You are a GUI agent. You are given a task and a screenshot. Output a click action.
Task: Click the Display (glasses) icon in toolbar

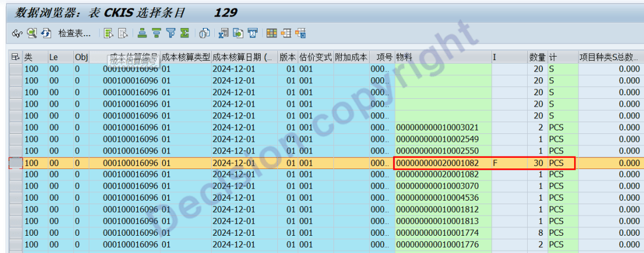(x=17, y=33)
